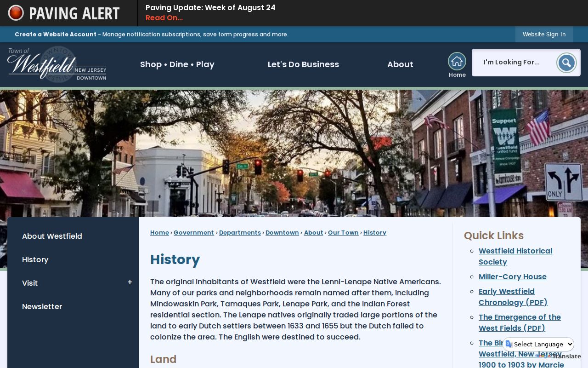This screenshot has height=368, width=588.
Task: Click the History page heading
Action: pos(175,259)
